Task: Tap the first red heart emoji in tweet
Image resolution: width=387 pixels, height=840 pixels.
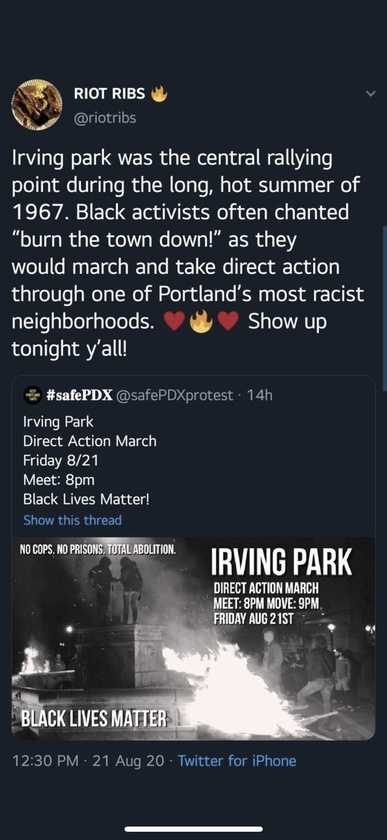Action: coord(174,324)
